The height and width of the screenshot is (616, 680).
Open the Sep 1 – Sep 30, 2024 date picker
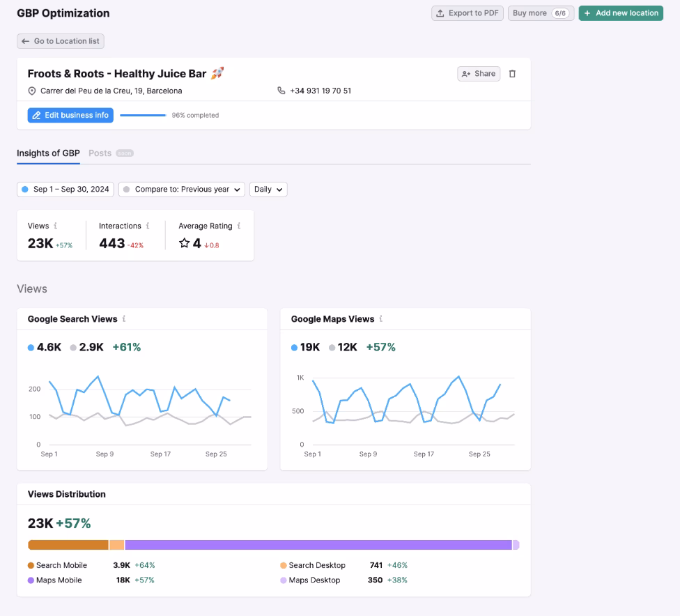pyautogui.click(x=65, y=190)
